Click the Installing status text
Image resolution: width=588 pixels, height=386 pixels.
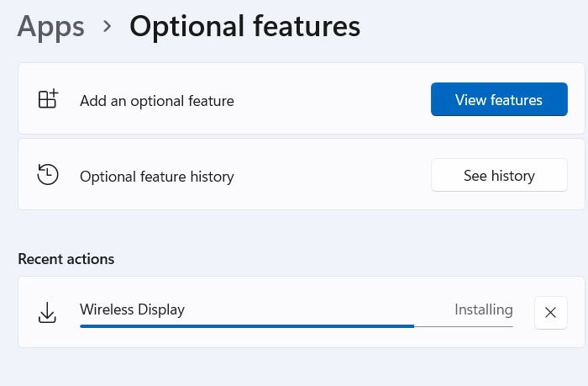[483, 309]
